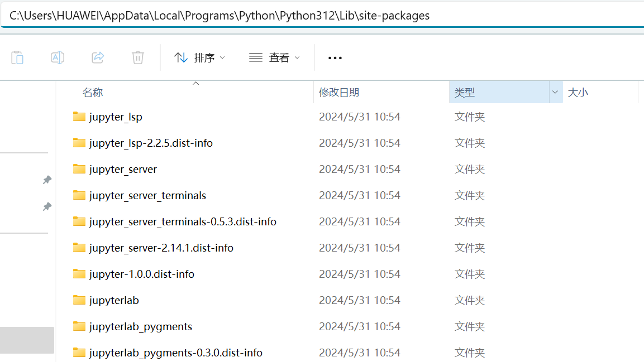Click the date cell of jupyter_lsp row
This screenshot has width=644, height=362.
point(360,117)
